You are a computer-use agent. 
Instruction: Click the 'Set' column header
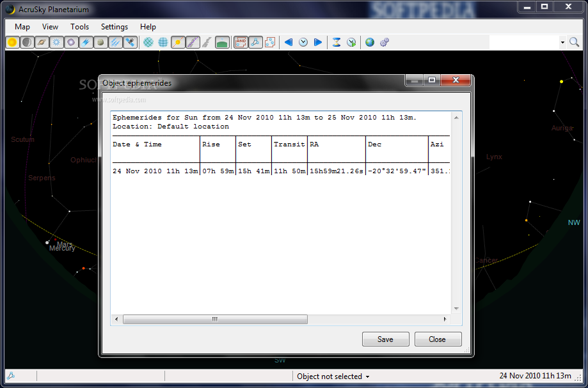point(244,144)
